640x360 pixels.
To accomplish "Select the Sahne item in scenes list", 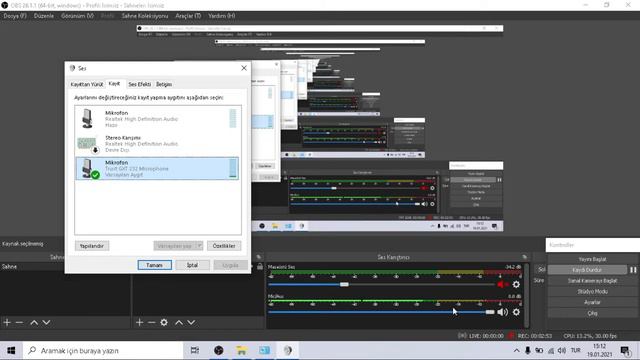I will 65,267.
